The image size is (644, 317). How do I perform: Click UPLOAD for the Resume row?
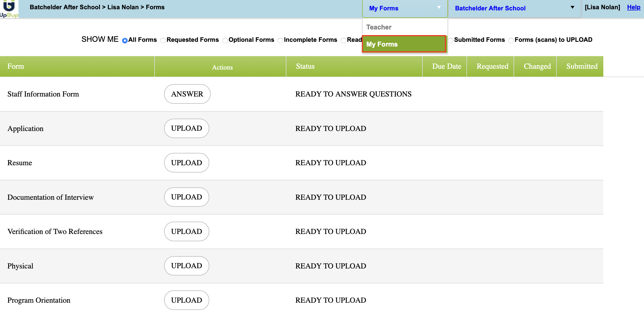point(187,163)
